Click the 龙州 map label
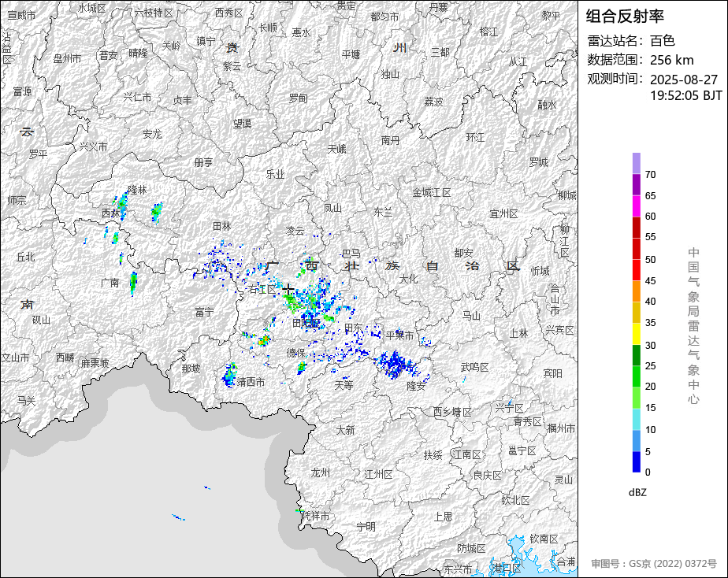Image resolution: width=728 pixels, height=578 pixels. click(x=321, y=472)
